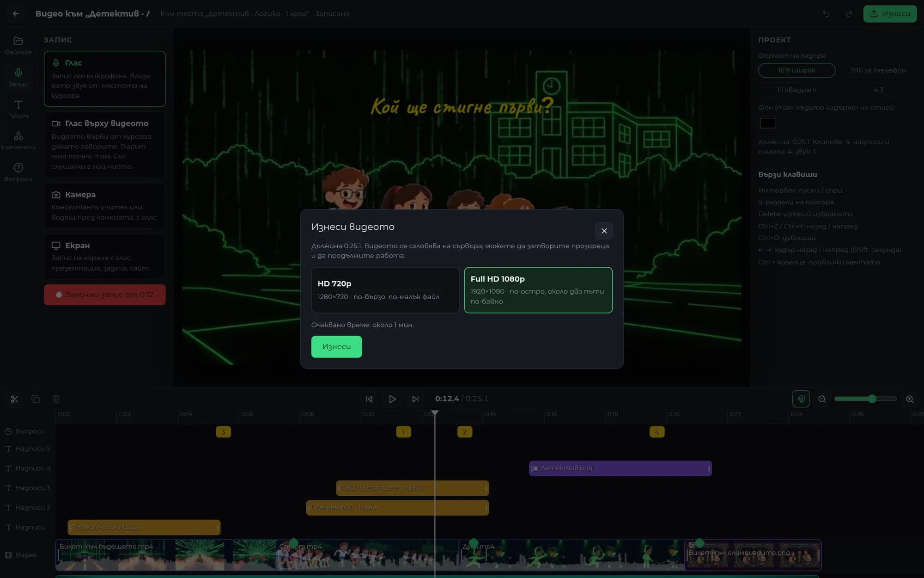Open the black background color swatch
Viewport: 924px width, 578px height.
(x=768, y=123)
